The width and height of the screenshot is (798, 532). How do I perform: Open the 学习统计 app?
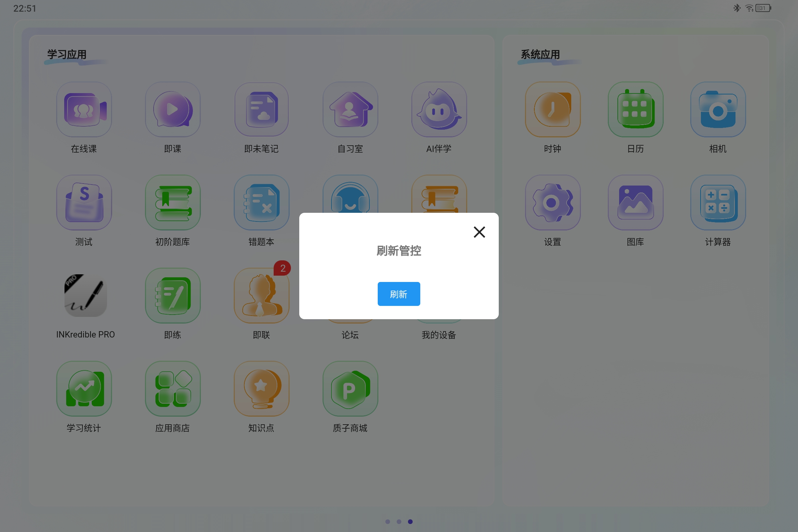pos(84,388)
